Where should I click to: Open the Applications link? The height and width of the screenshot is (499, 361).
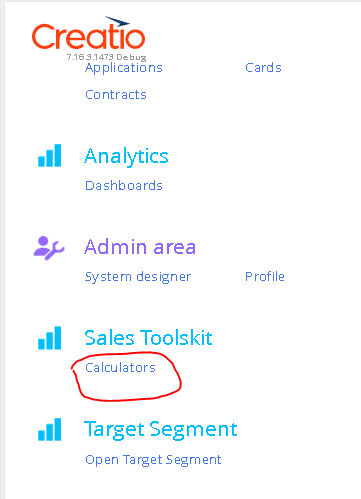tap(124, 68)
